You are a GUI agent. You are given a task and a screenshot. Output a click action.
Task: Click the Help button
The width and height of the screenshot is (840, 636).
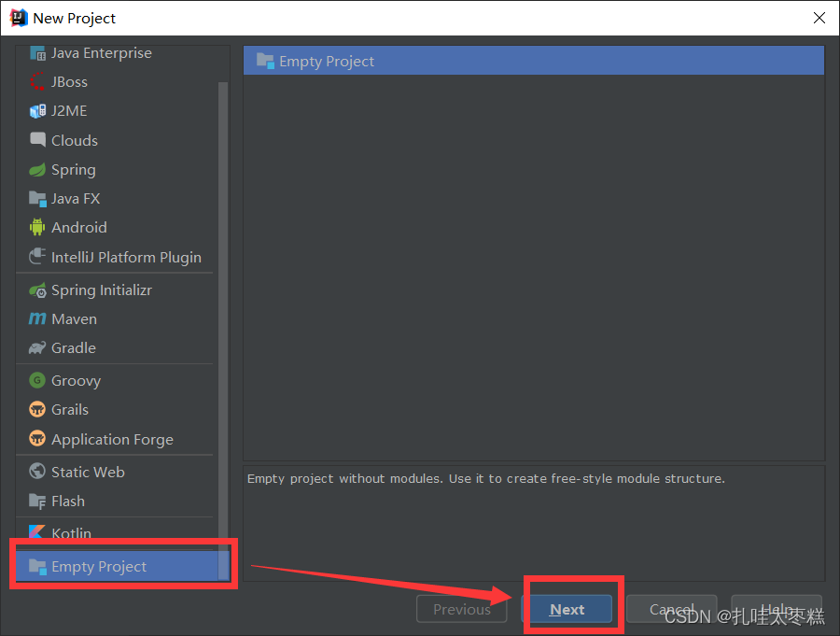(777, 609)
